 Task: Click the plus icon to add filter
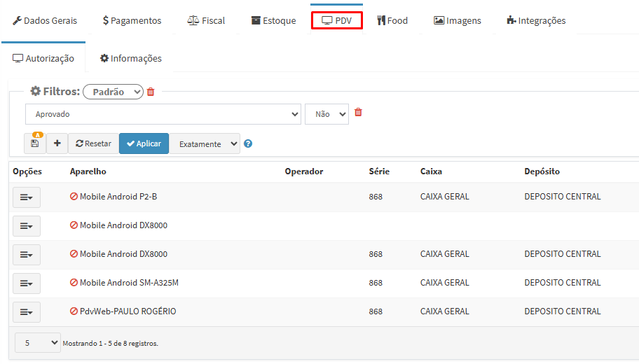tap(57, 143)
